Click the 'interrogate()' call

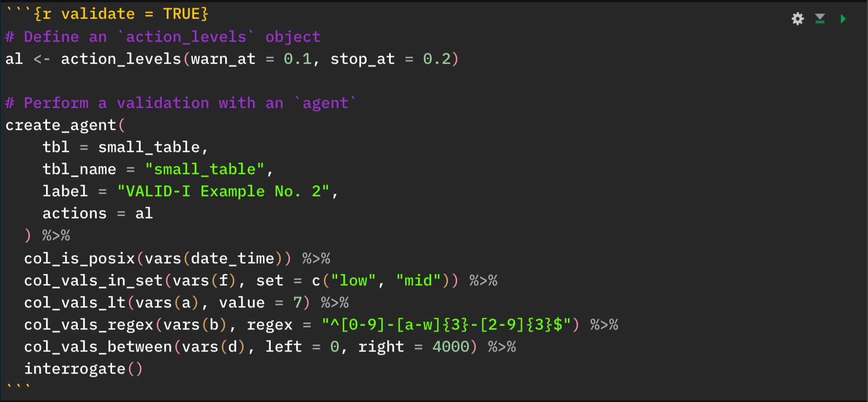[x=84, y=369]
